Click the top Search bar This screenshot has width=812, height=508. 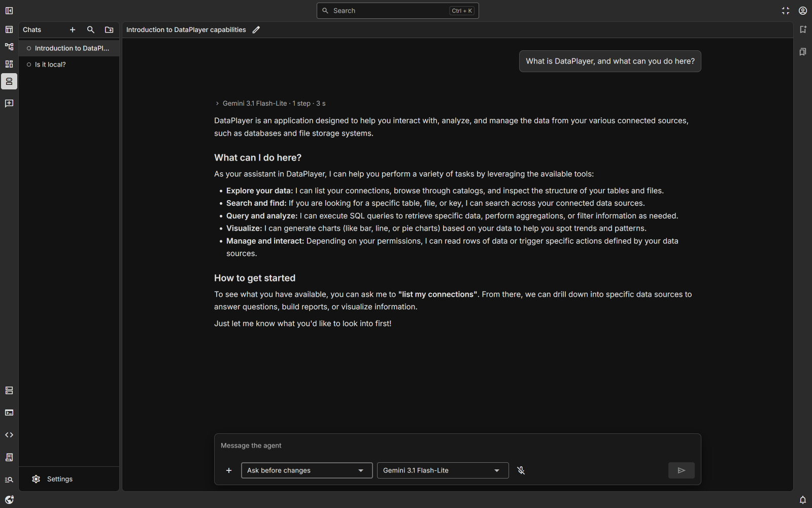coord(398,11)
